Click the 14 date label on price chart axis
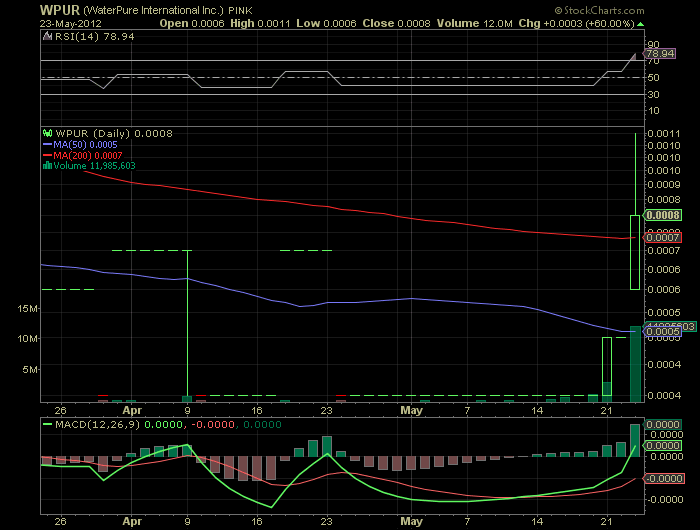Viewport: 700px width, 530px height. [x=538, y=410]
